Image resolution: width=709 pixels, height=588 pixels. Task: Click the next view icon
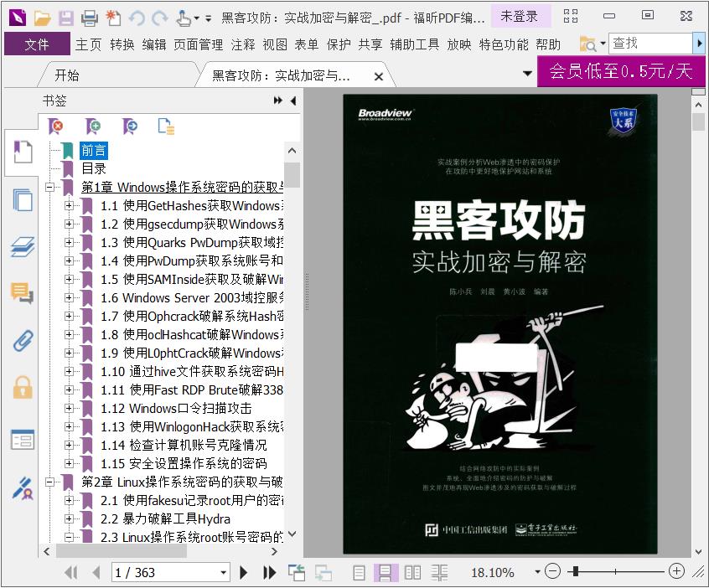(x=323, y=573)
